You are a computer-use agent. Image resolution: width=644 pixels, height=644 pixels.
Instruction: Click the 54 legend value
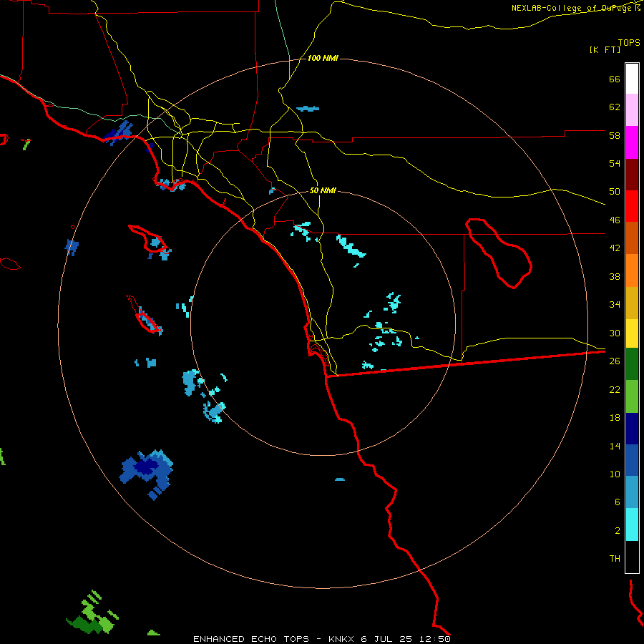[615, 163]
